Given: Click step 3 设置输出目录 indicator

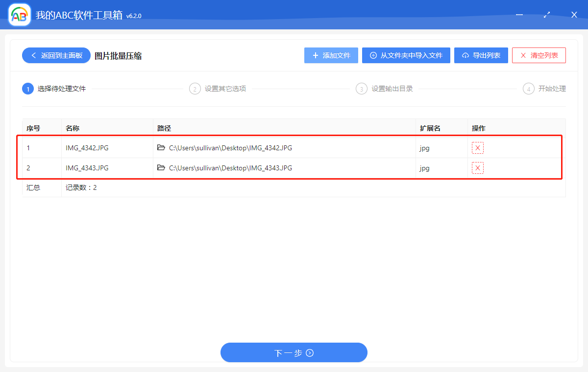Looking at the screenshot, I should pyautogui.click(x=362, y=89).
